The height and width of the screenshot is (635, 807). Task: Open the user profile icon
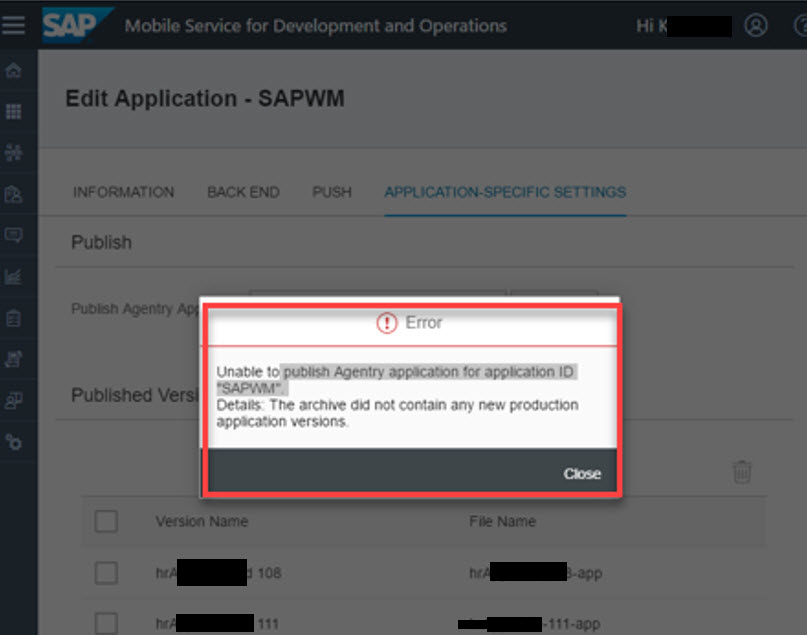[x=756, y=25]
